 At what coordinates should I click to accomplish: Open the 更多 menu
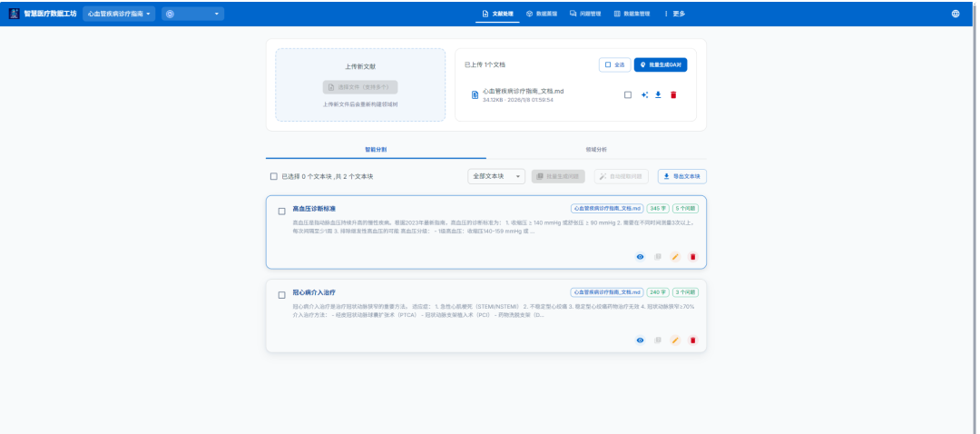click(x=674, y=14)
